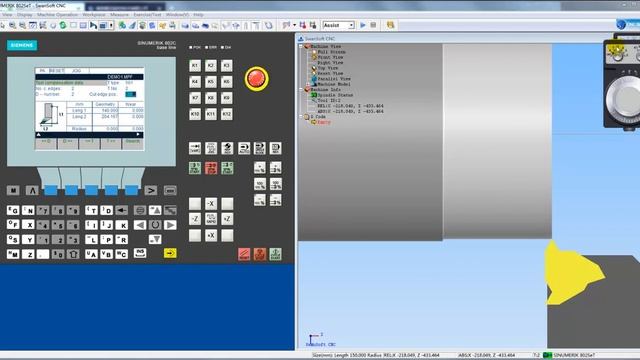Click the stop button in toolbar
This screenshot has height=360, width=640.
pyautogui.click(x=373, y=25)
